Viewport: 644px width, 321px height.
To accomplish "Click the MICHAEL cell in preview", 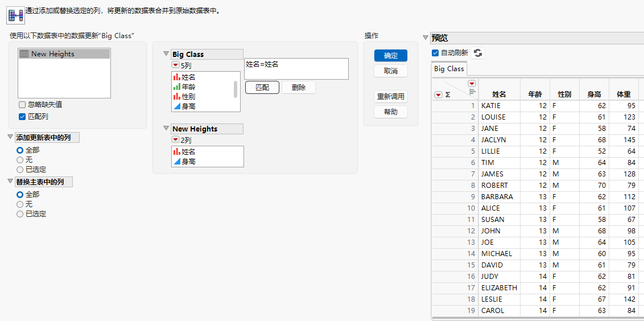I will pos(499,254).
